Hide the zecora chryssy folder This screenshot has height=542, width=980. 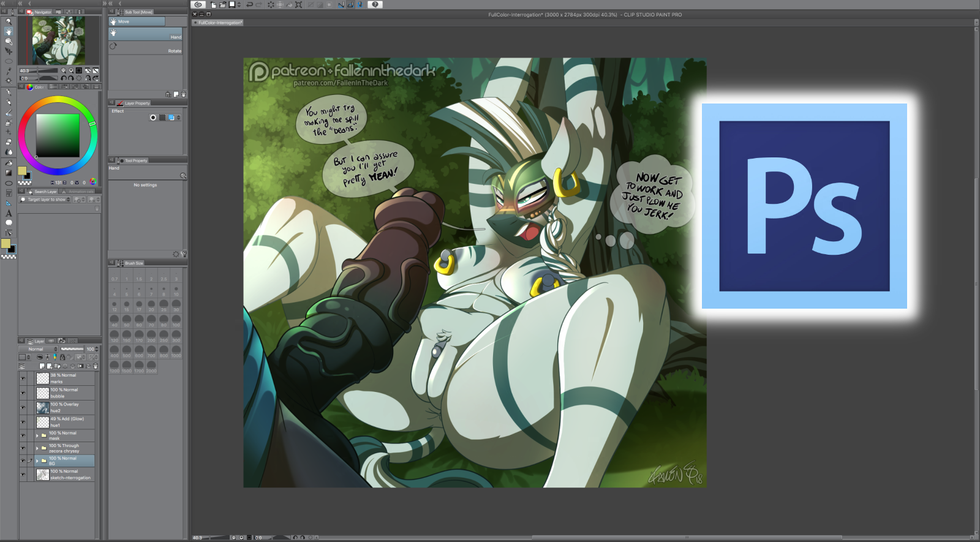(x=23, y=448)
